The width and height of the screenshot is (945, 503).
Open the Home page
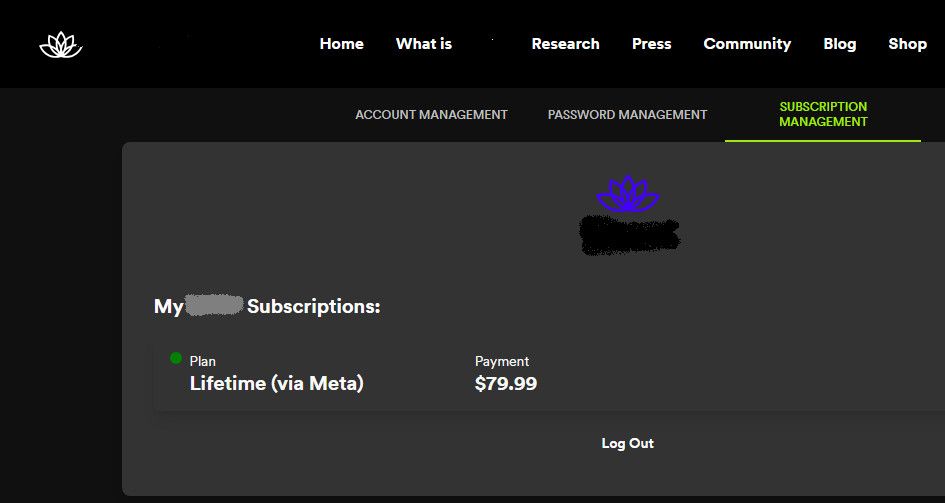coord(341,44)
